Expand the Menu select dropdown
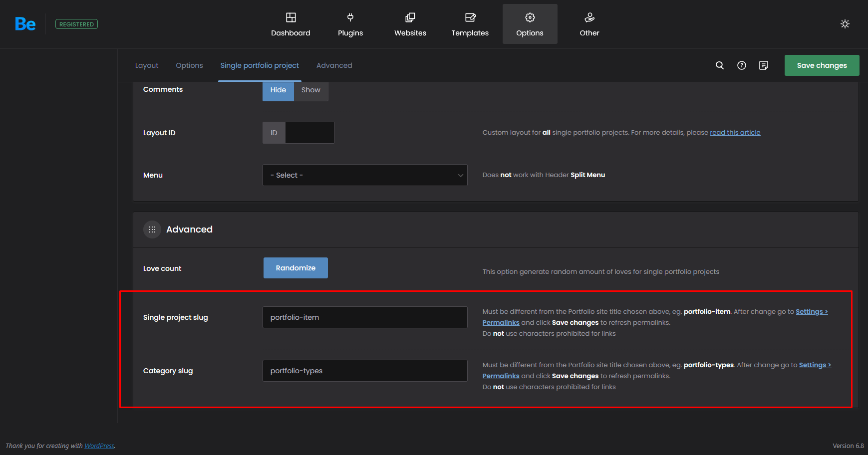This screenshot has width=868, height=455. 365,175
